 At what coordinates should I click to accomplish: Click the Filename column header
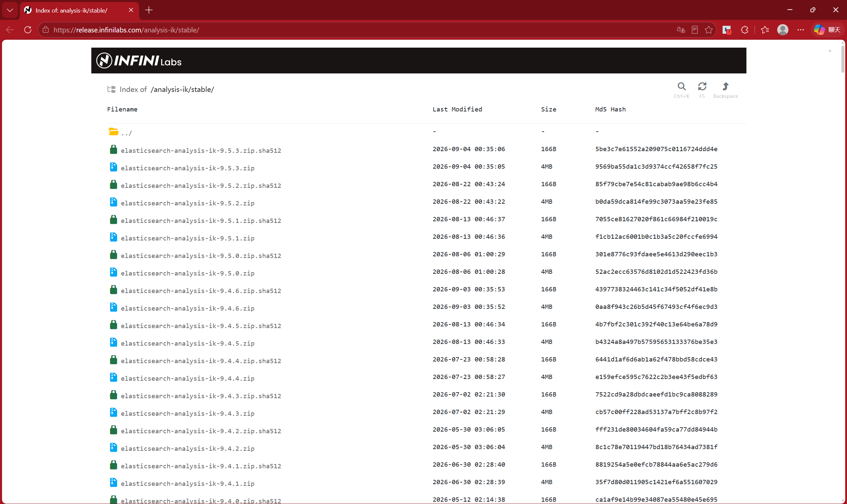[x=122, y=109]
